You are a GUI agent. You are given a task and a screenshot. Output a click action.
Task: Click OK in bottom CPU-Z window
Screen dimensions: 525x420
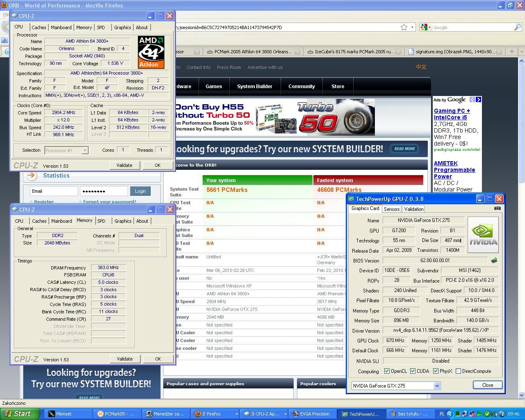click(158, 359)
